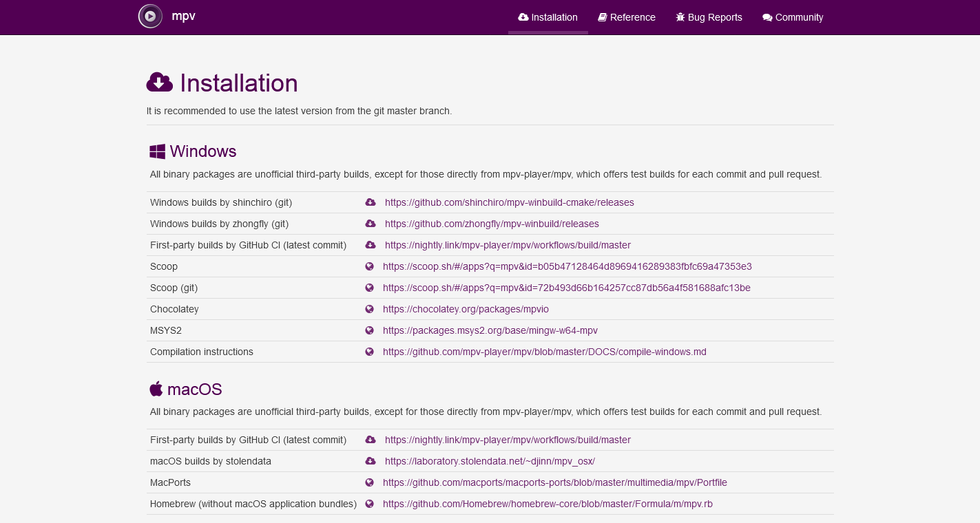The width and height of the screenshot is (980, 523).
Task: Click globe icon in Compilation instructions row
Action: pyautogui.click(x=369, y=352)
